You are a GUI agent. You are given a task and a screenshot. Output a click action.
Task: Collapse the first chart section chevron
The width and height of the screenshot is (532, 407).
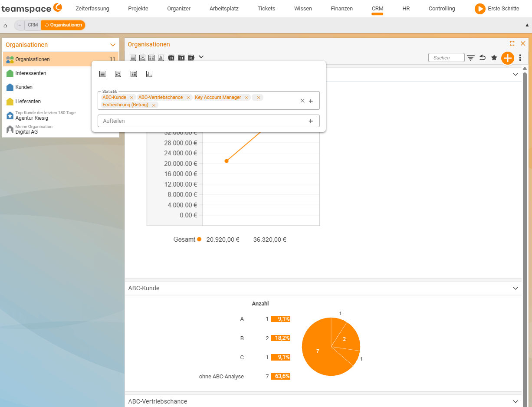pos(516,75)
